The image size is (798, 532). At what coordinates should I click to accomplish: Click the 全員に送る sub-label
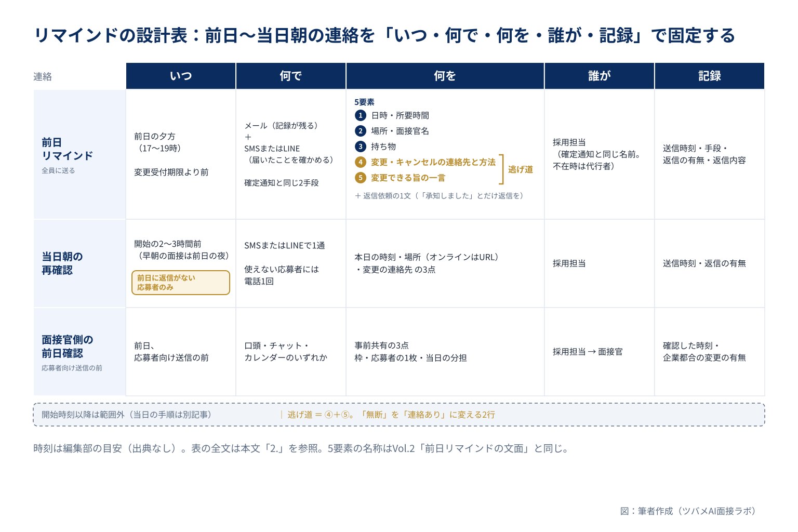click(58, 170)
